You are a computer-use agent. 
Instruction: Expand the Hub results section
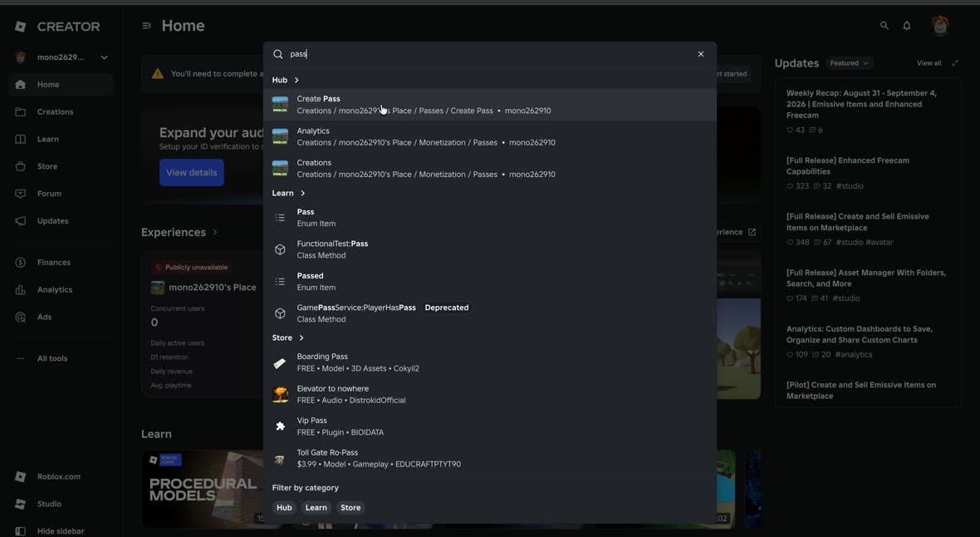pyautogui.click(x=286, y=80)
